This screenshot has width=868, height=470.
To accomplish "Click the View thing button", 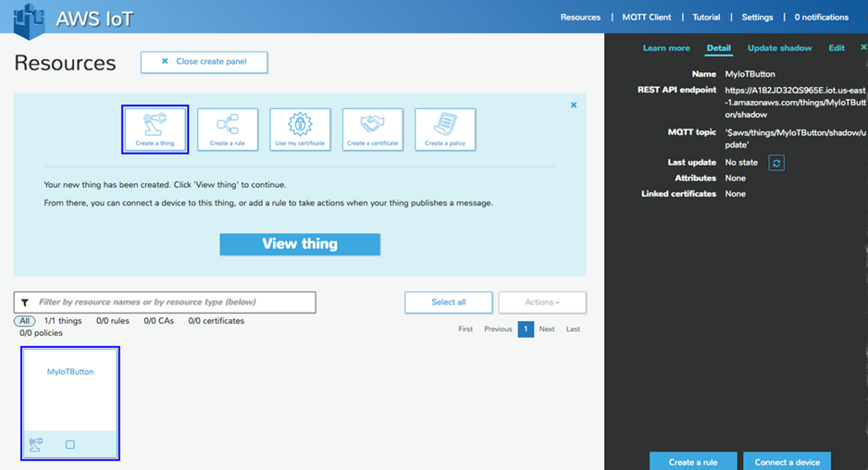I will (300, 244).
